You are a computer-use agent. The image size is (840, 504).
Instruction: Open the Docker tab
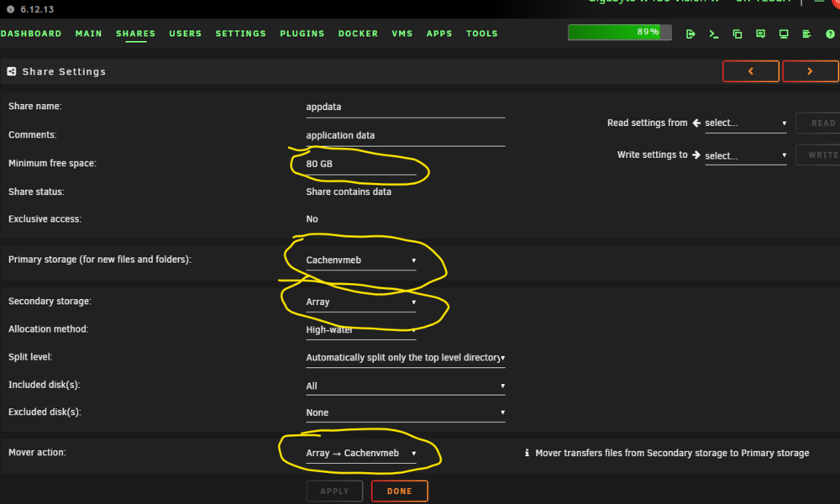[x=358, y=34]
